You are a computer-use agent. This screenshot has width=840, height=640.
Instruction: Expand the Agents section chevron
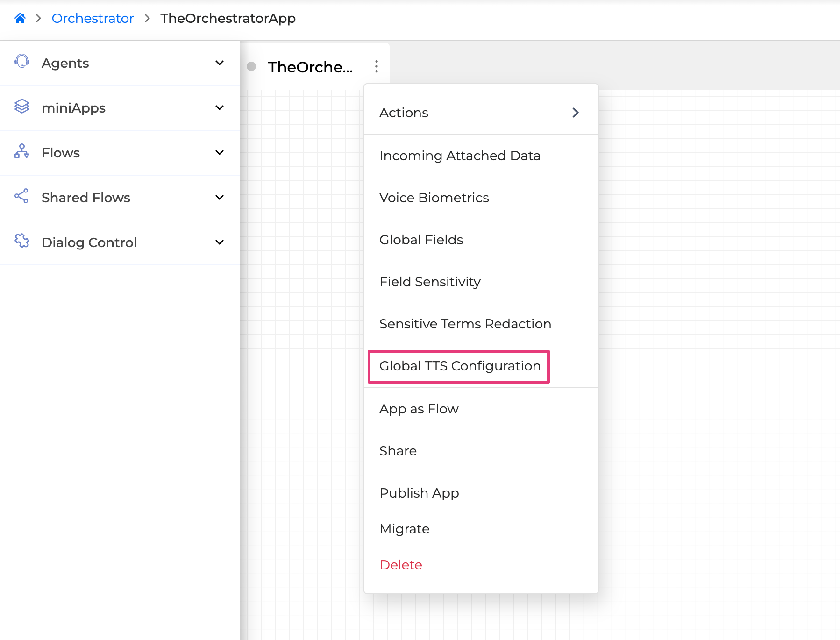coord(220,63)
